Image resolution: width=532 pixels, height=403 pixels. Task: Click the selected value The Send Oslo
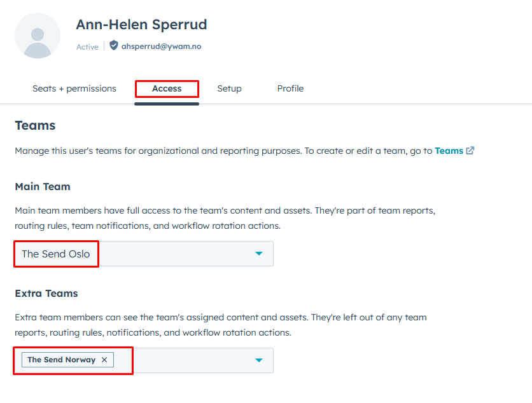pos(56,254)
